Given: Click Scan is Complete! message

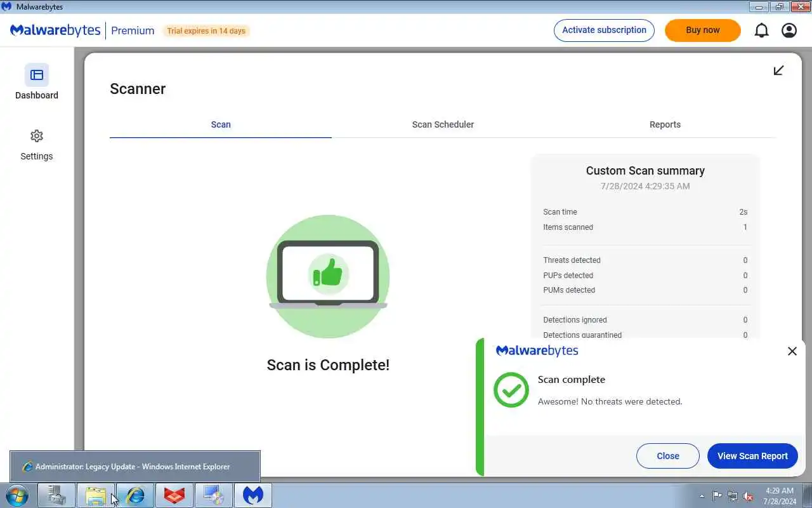Looking at the screenshot, I should pyautogui.click(x=328, y=365).
